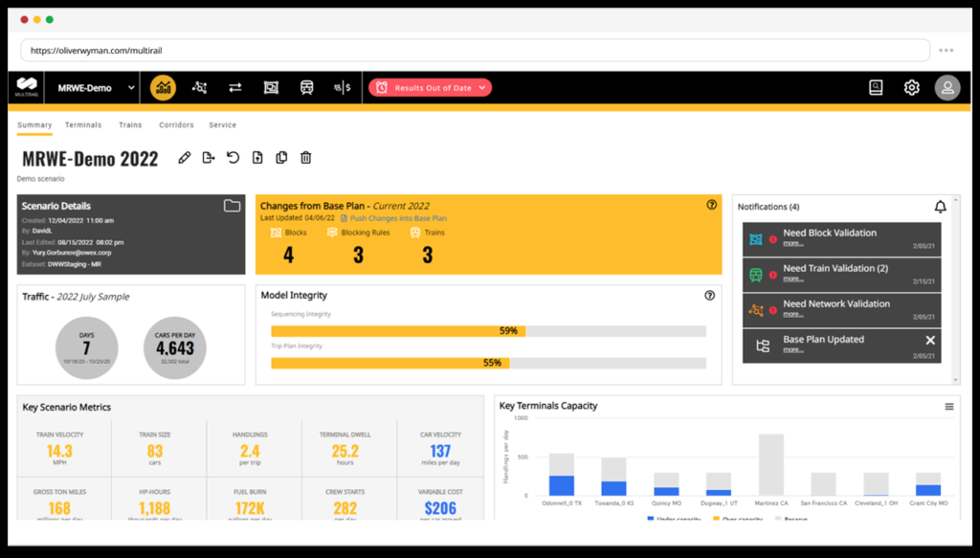Select the Corridors tab
Image resolution: width=980 pixels, height=558 pixels.
point(176,124)
